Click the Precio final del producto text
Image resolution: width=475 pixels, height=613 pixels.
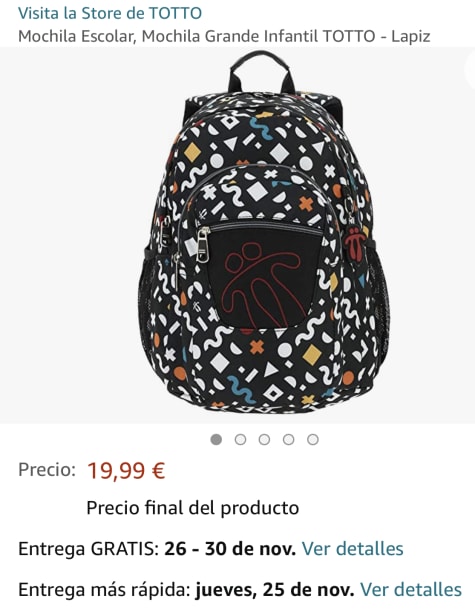point(192,508)
